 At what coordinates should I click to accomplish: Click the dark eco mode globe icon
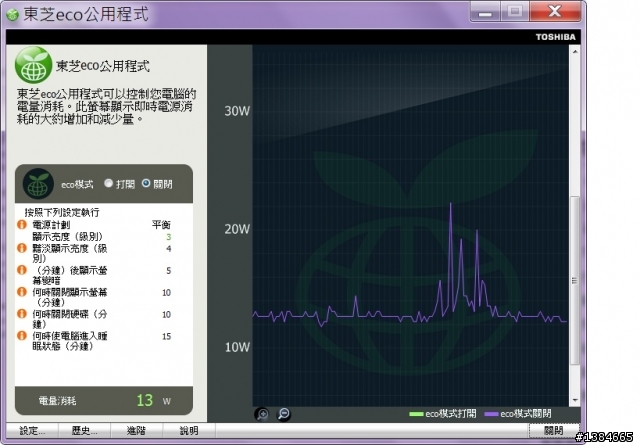pyautogui.click(x=38, y=184)
